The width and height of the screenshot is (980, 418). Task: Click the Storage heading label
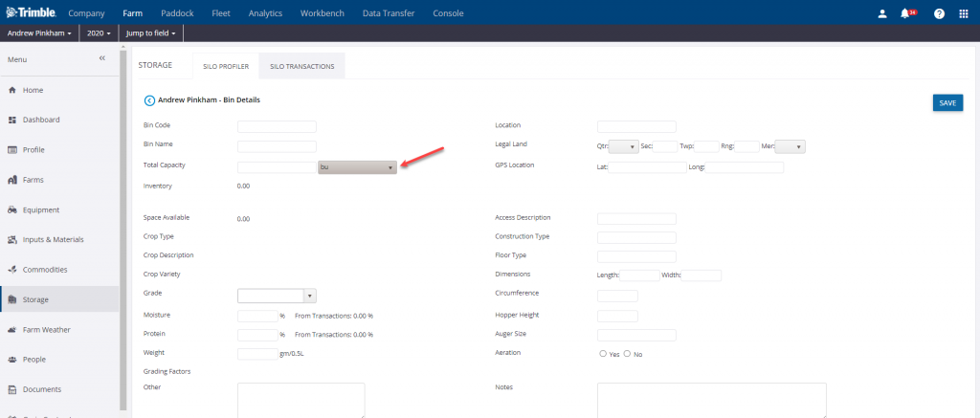155,65
